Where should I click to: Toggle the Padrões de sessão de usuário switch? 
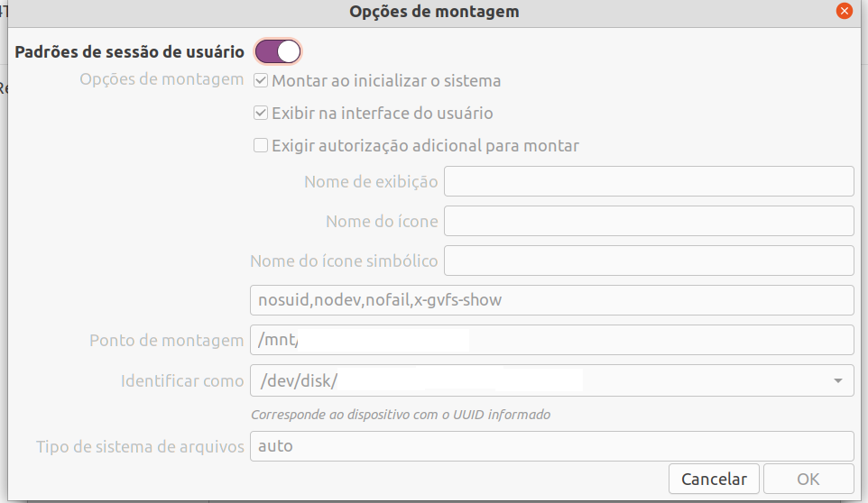(278, 52)
